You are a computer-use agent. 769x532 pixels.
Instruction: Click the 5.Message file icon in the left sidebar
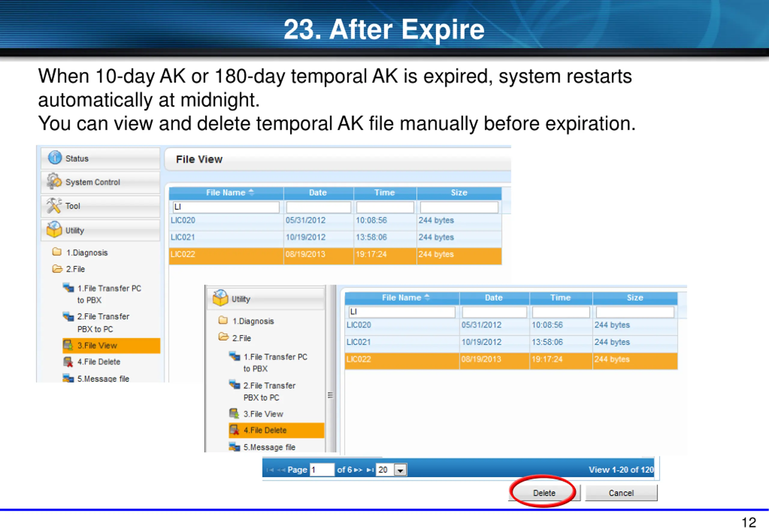pos(68,378)
